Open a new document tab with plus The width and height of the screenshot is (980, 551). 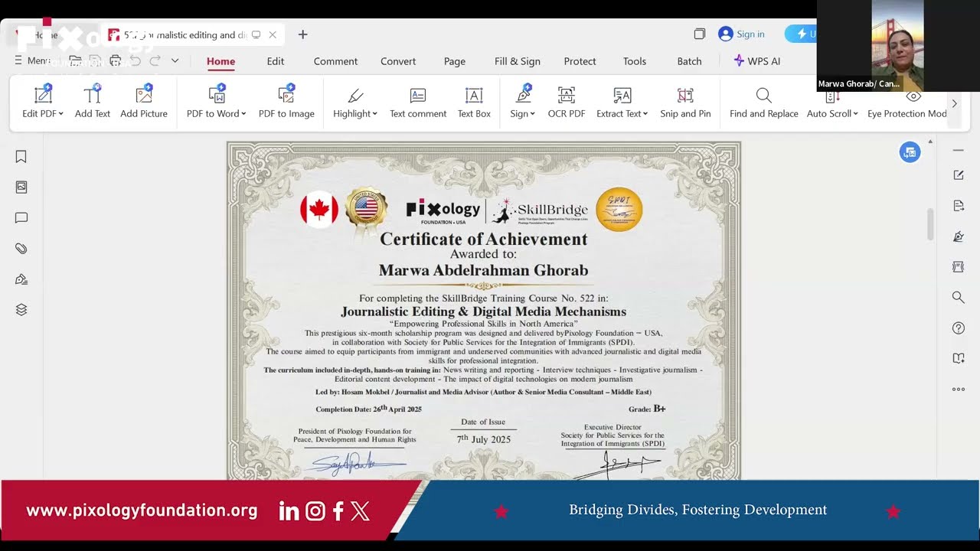[x=302, y=34]
